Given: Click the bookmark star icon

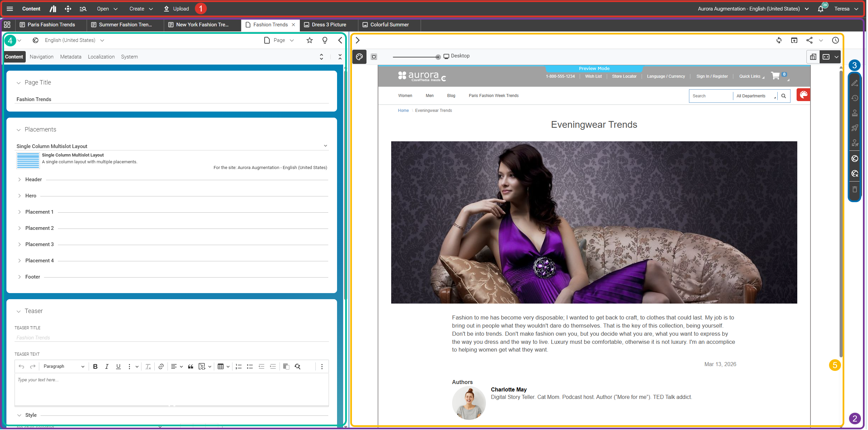Looking at the screenshot, I should pos(310,41).
